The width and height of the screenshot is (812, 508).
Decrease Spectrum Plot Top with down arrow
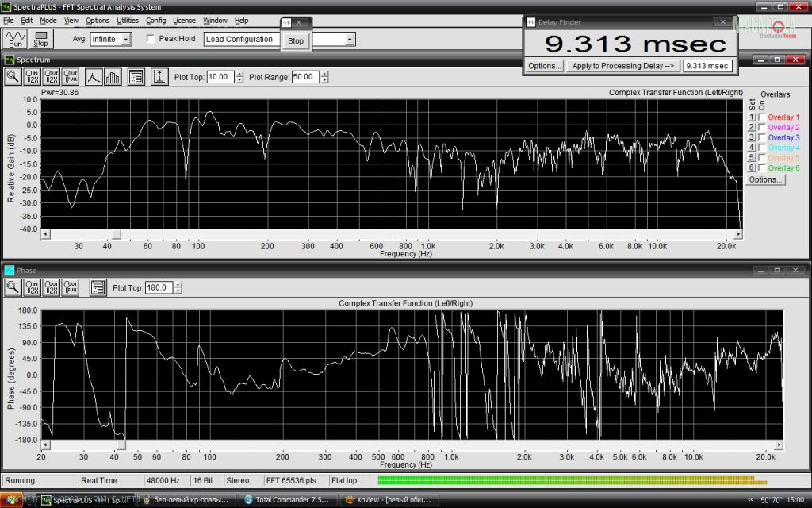tap(239, 80)
